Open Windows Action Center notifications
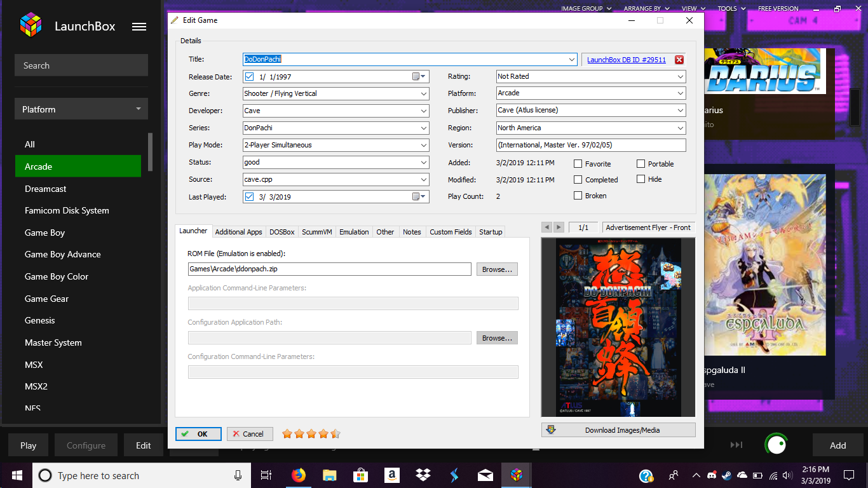 tap(849, 475)
